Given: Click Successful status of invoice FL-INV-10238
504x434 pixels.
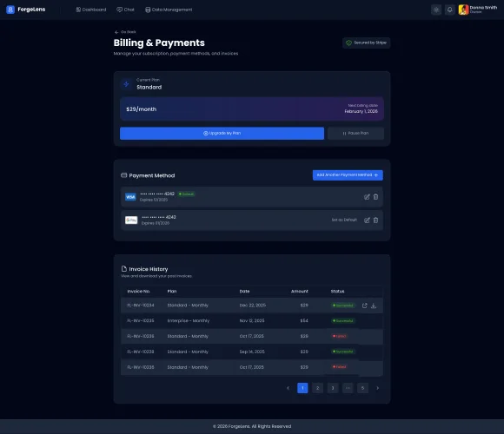Looking at the screenshot, I should (x=343, y=352).
